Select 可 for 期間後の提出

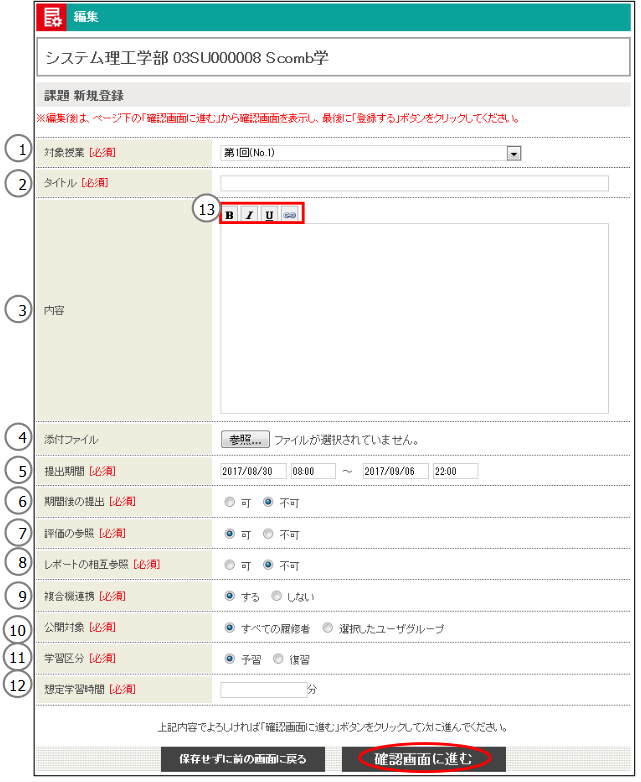230,502
